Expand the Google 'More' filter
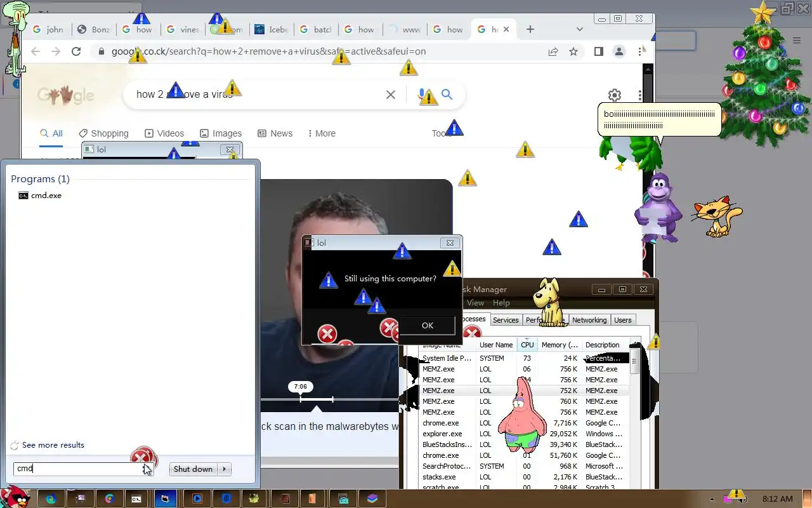Viewport: 812px width, 508px height. pyautogui.click(x=322, y=133)
